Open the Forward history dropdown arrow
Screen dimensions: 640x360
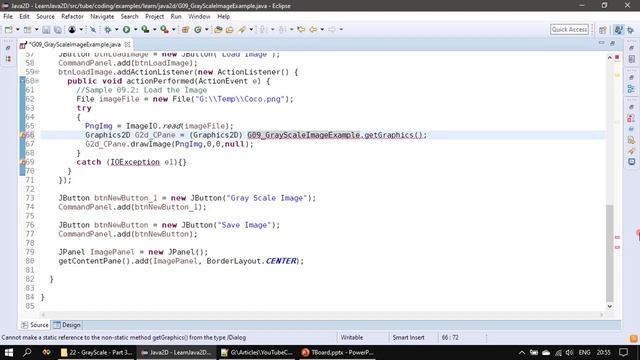[341, 29]
